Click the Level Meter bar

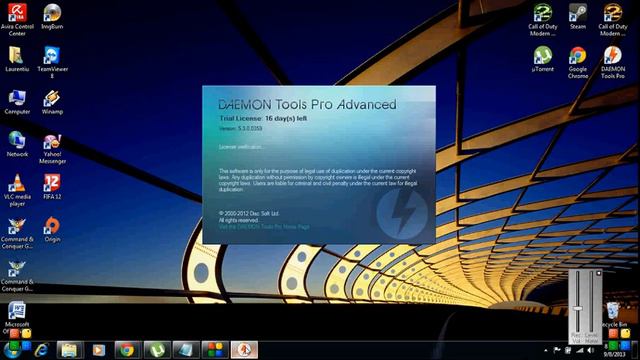[x=591, y=302]
